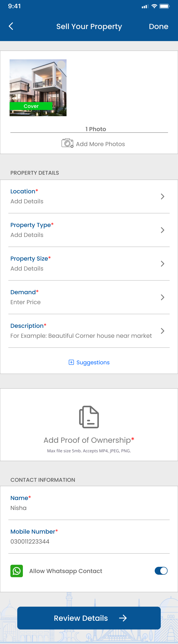This screenshot has width=178, height=644.
Task: Open the Property Type chevron
Action: click(162, 230)
